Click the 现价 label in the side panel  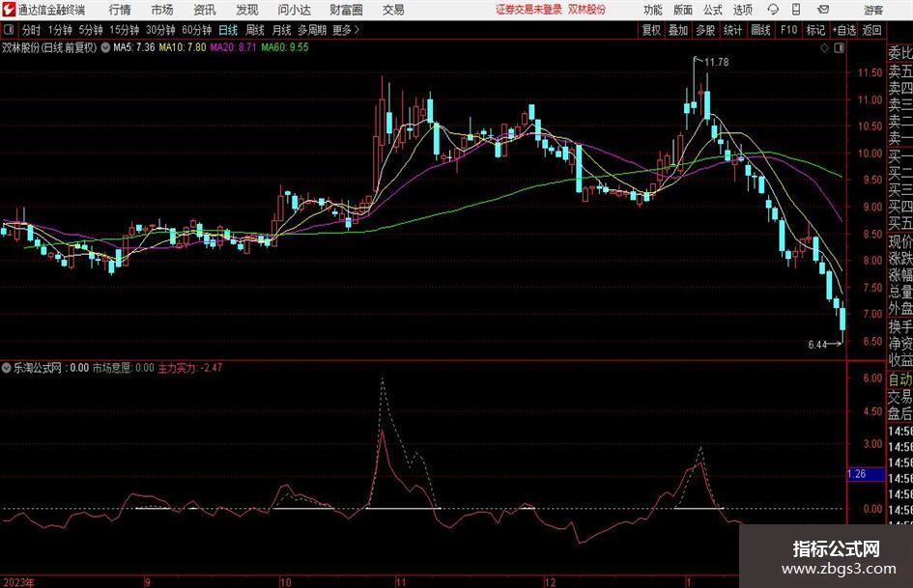click(x=900, y=241)
